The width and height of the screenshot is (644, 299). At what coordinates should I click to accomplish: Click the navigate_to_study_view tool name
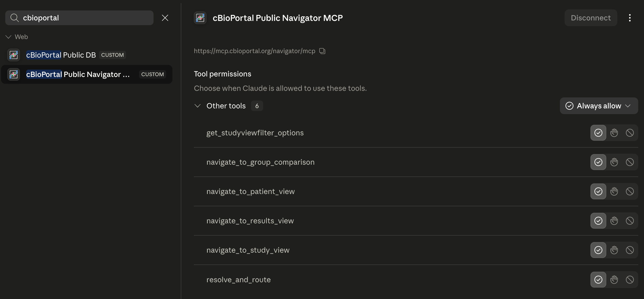248,250
